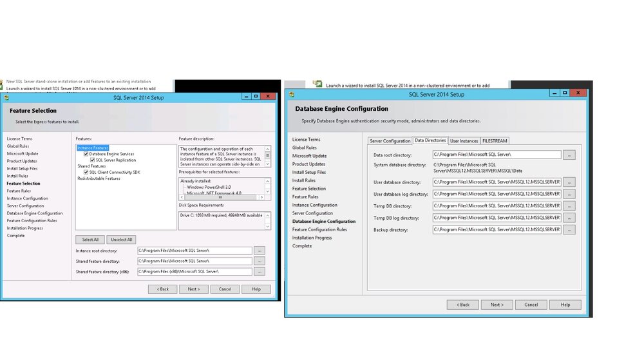The height and width of the screenshot is (362, 644).
Task: Select Shared Features tree node
Action: coord(91,166)
